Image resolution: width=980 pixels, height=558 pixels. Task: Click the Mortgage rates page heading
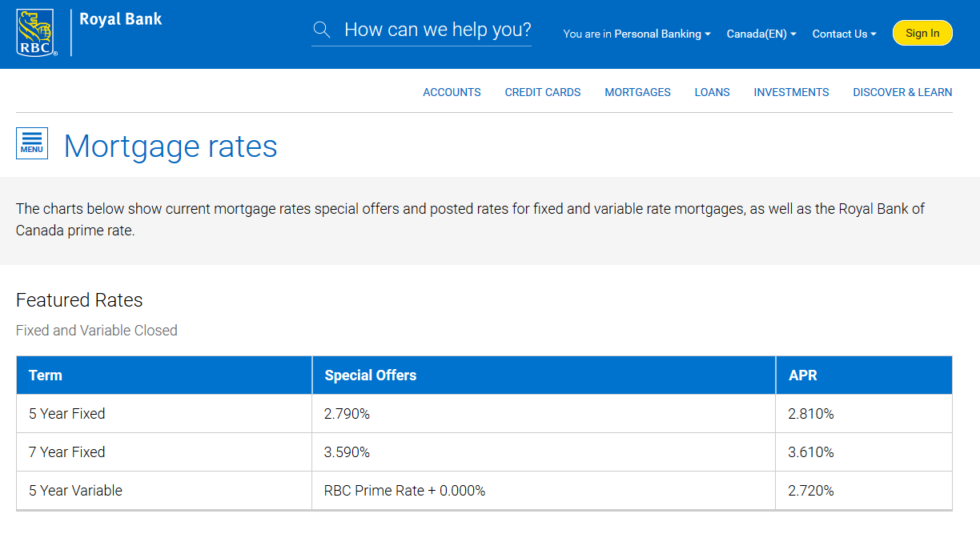click(x=171, y=147)
